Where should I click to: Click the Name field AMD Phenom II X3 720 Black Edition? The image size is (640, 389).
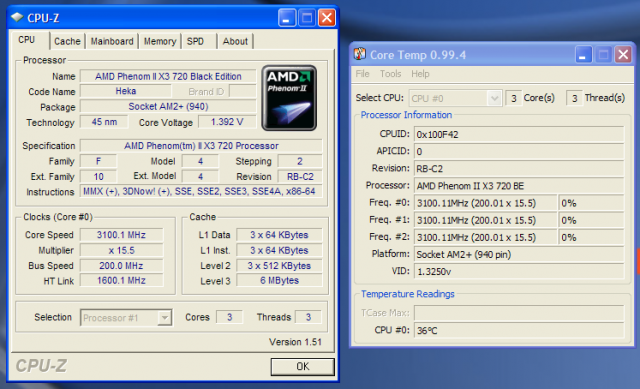click(168, 76)
